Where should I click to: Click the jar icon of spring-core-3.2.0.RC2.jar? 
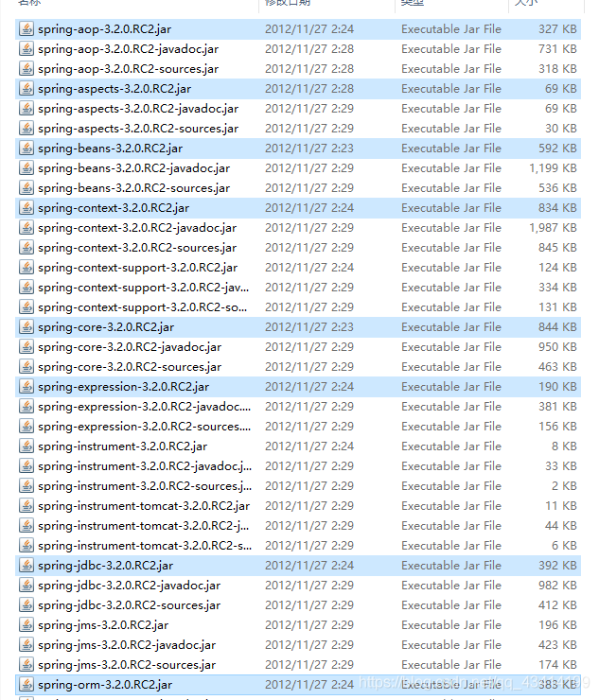(x=26, y=327)
